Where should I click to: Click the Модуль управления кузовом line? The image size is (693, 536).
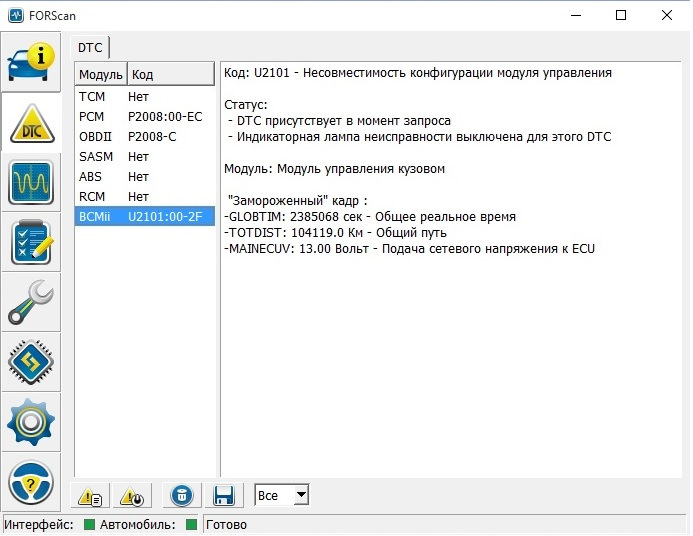(335, 169)
